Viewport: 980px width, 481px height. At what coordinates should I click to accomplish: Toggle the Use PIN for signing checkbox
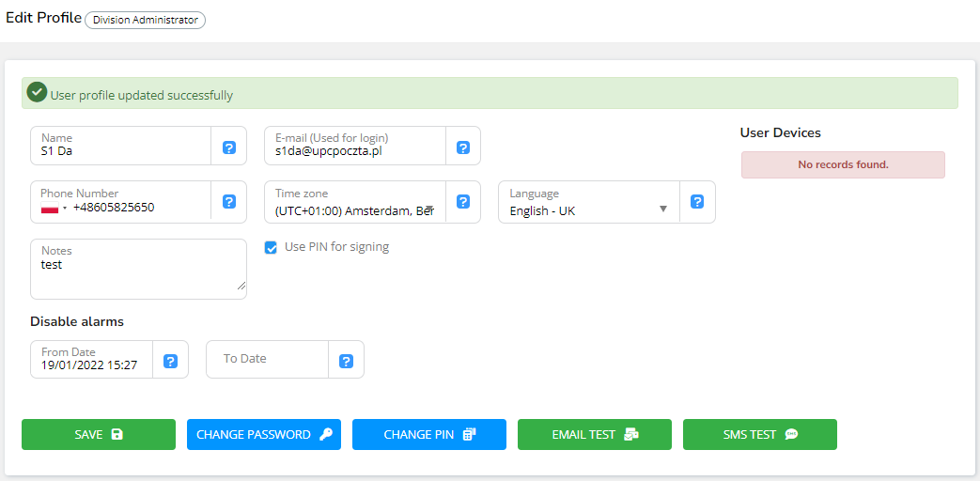pos(271,248)
